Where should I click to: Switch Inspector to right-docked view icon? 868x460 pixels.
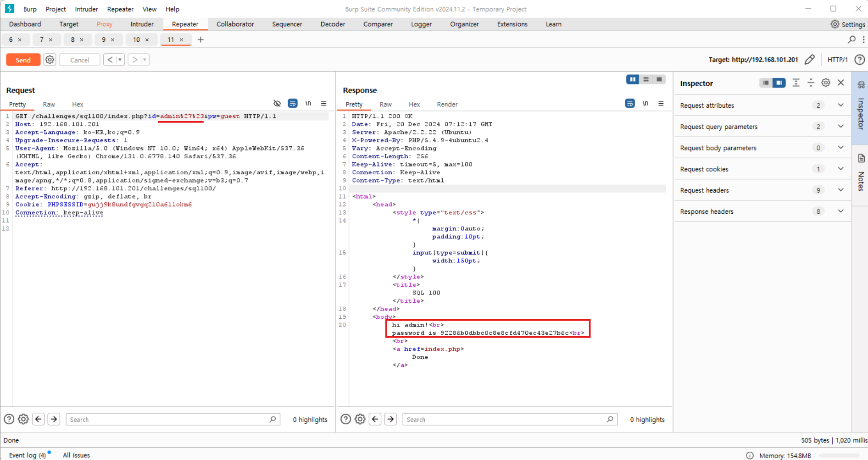779,83
